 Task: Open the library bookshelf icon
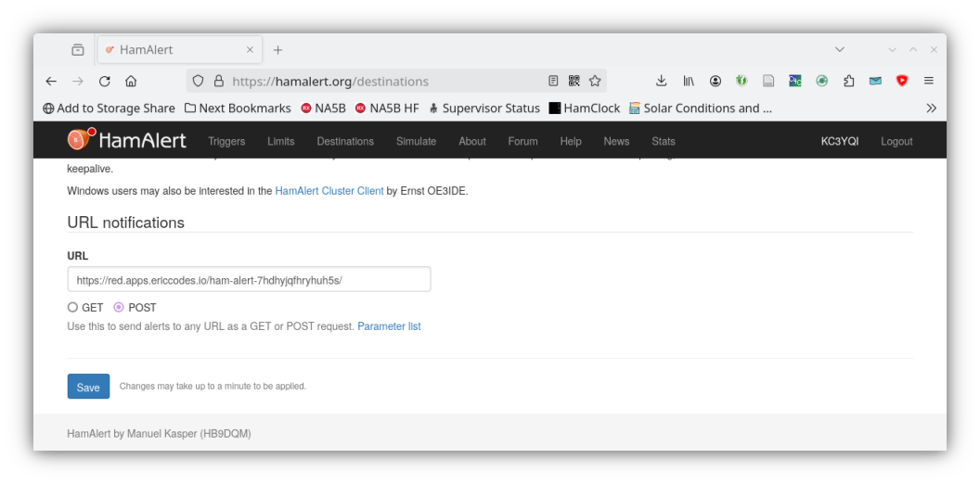[x=688, y=81]
